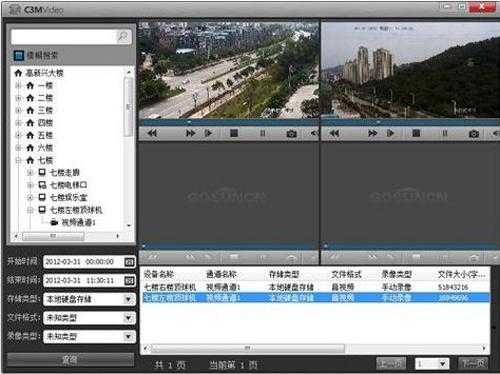Click the top-right video progress bar
Screen dimensions: 500x374
click(410, 122)
